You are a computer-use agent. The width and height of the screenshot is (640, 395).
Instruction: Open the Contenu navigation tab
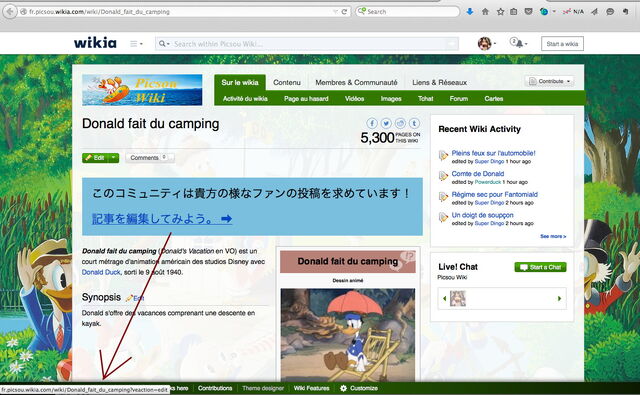[x=287, y=82]
